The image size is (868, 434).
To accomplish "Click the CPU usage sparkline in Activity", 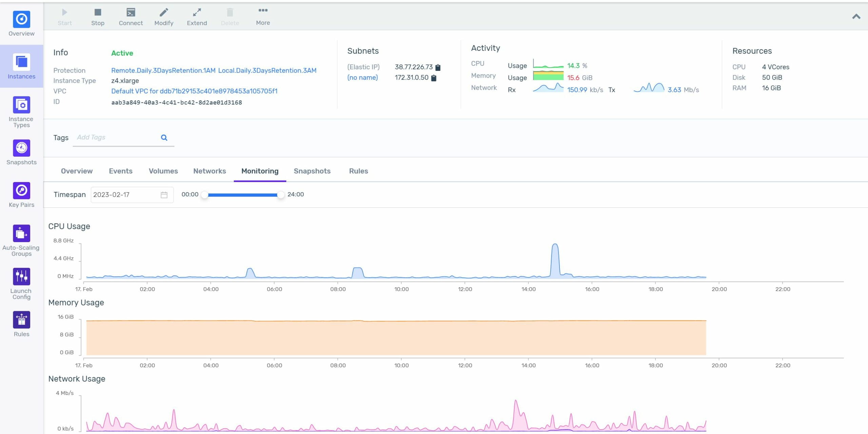I will (x=548, y=64).
